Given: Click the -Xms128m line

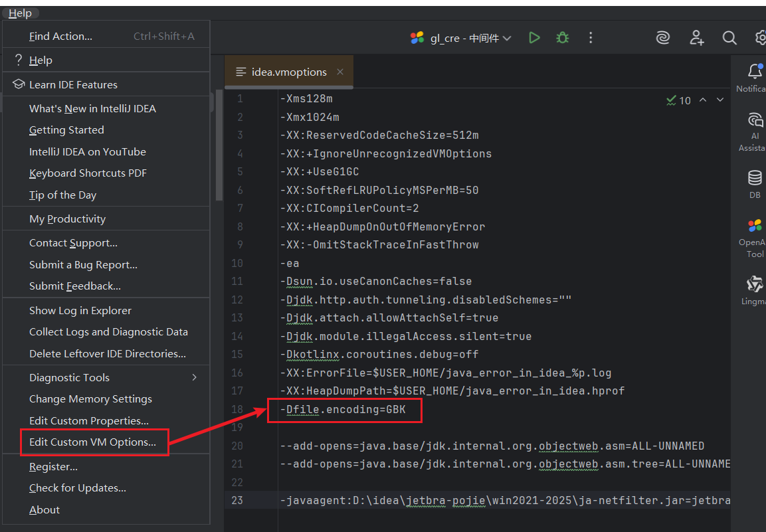Looking at the screenshot, I should [306, 99].
